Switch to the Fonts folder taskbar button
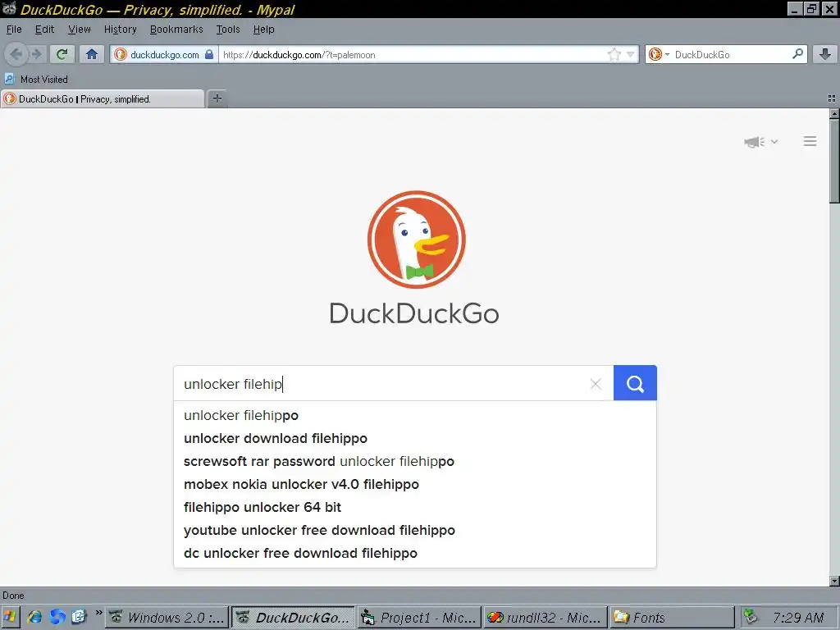The height and width of the screenshot is (630, 840). [671, 618]
